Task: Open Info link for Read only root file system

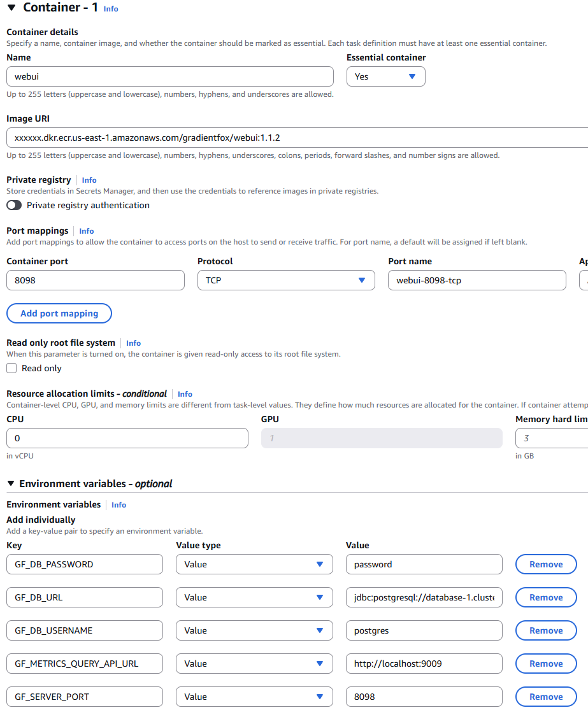Action: pyautogui.click(x=133, y=343)
